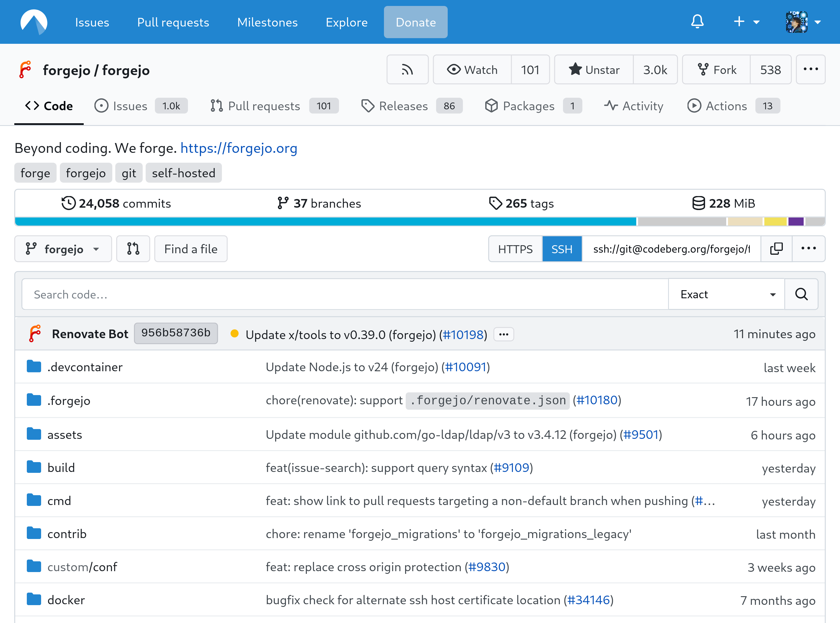Expand the commit message ellipsis button
Screen dimensions: 840x623
504,335
